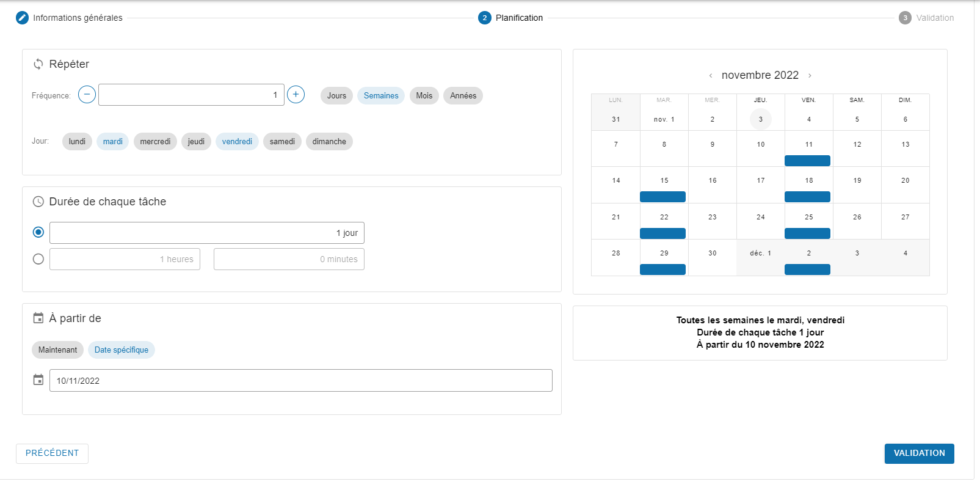Select the Maintenant start option
Viewport: 980px width, 484px height.
(x=57, y=350)
